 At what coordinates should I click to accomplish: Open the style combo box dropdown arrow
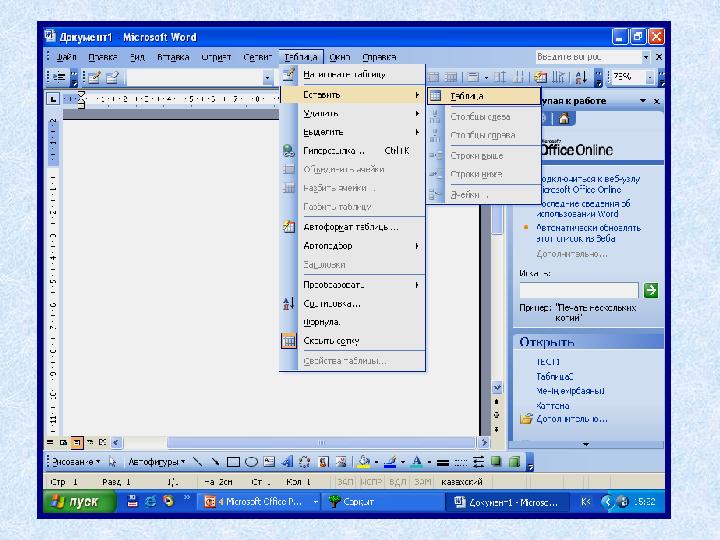[268, 78]
